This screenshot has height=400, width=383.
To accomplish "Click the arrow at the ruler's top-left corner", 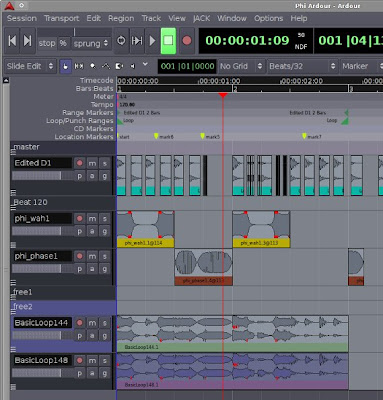I will point(6,80).
